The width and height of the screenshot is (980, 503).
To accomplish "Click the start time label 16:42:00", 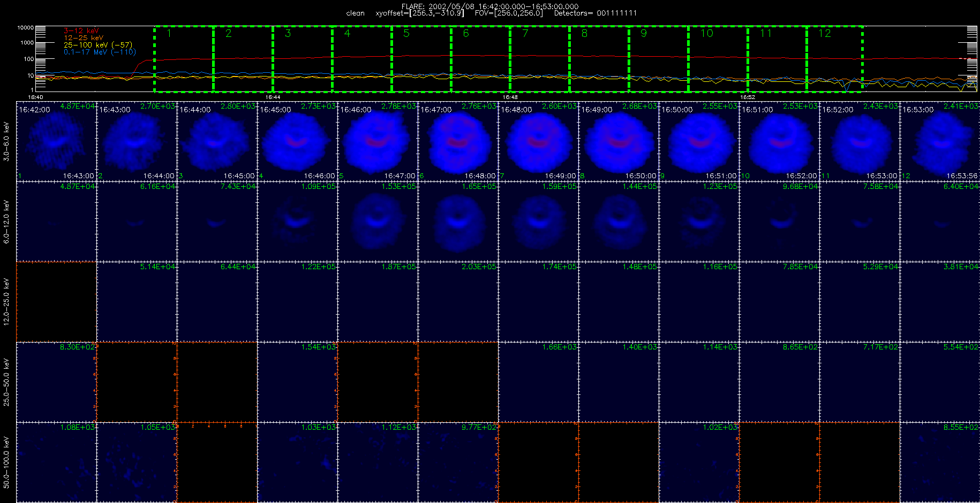I will pos(34,110).
